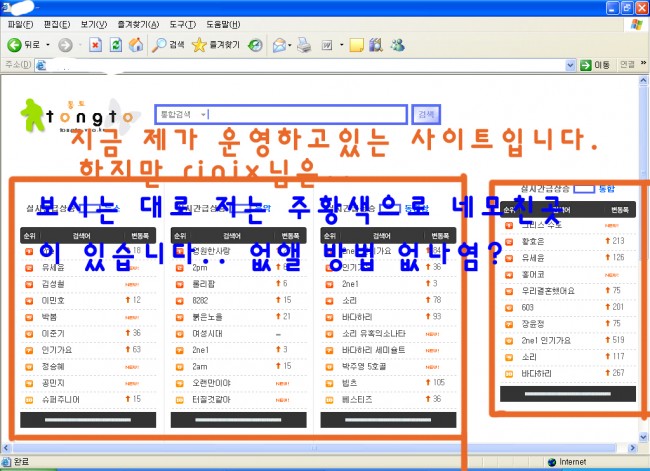The image size is (650, 471).
Task: Open the 파일(F) menu
Action: (20, 24)
